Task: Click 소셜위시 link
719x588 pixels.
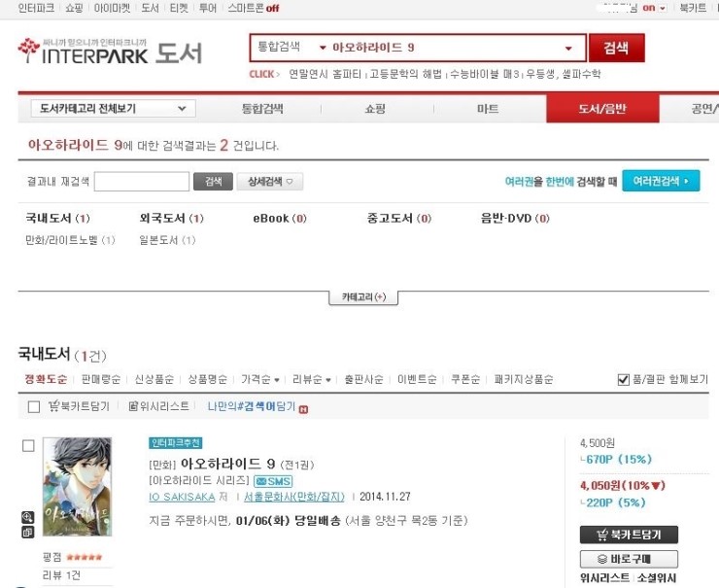Action: 657,578
